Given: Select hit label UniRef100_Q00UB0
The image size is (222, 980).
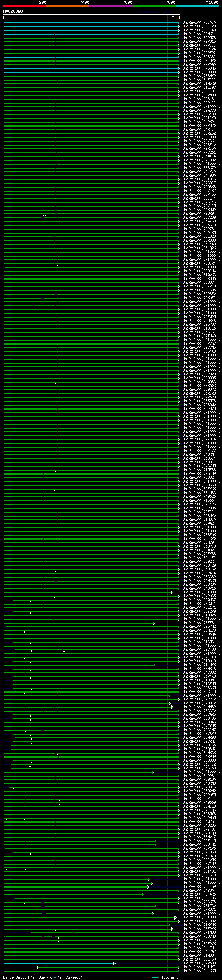Looking at the screenshot, I should tap(199, 72).
